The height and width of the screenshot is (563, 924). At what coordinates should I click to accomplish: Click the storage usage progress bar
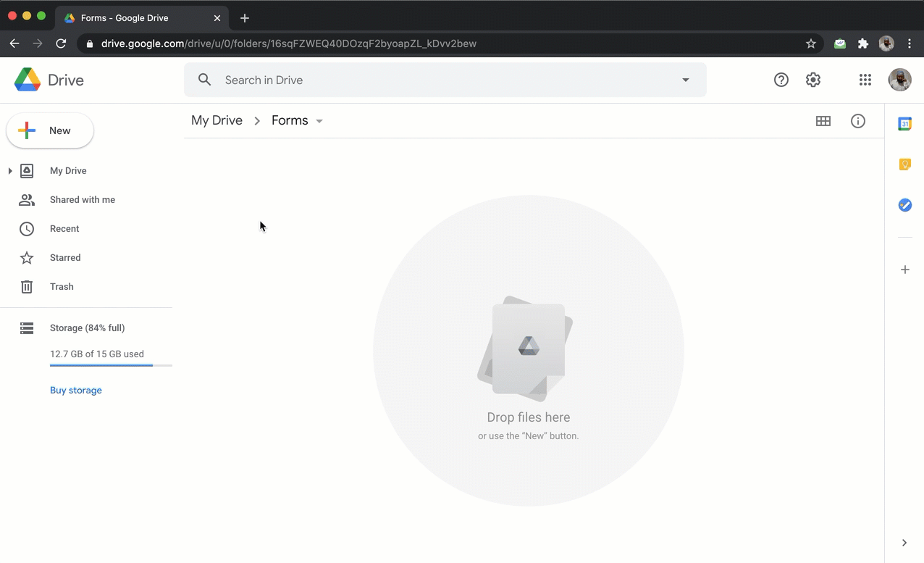point(111,365)
